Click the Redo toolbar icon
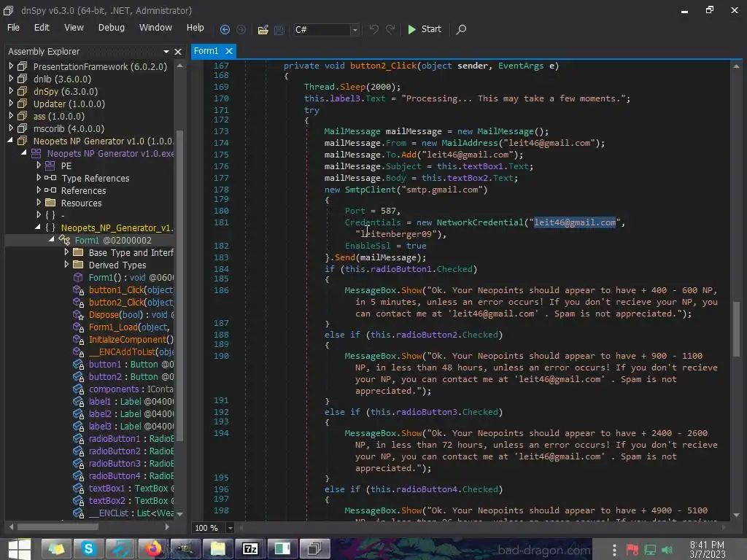Screen dimensions: 747x560 390,29
